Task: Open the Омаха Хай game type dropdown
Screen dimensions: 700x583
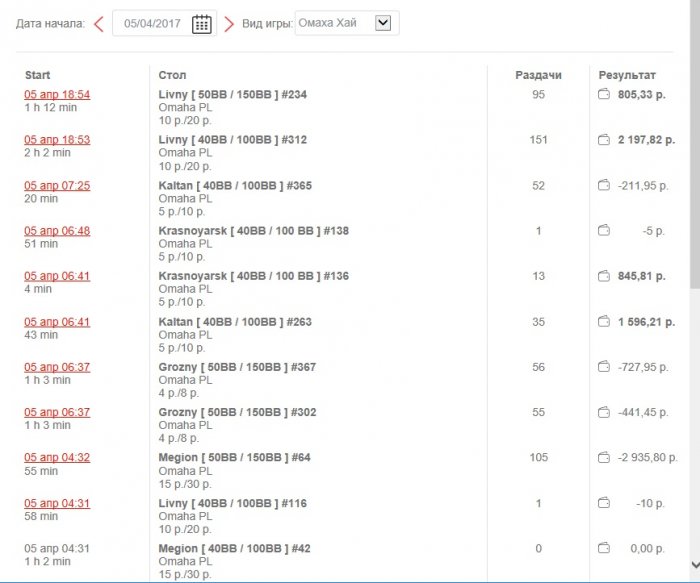Action: click(x=347, y=23)
